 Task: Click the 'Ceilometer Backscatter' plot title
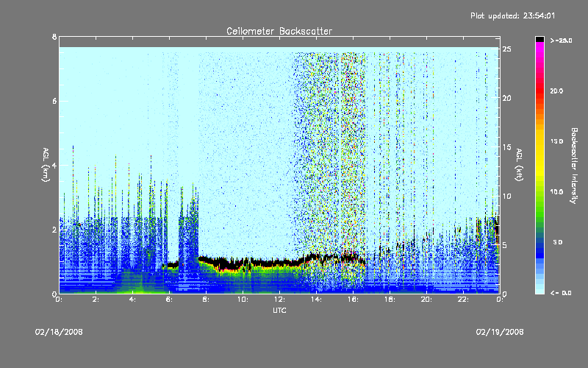(279, 31)
